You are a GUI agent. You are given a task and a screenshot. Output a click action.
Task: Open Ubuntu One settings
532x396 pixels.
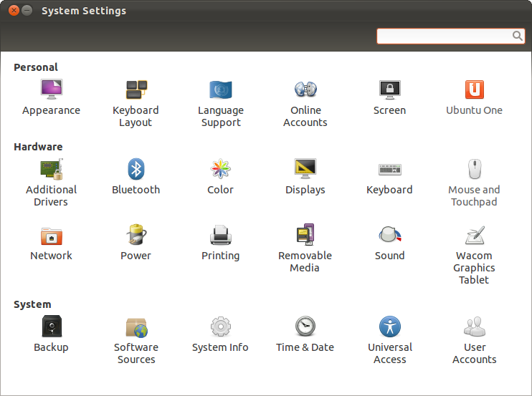pos(474,90)
